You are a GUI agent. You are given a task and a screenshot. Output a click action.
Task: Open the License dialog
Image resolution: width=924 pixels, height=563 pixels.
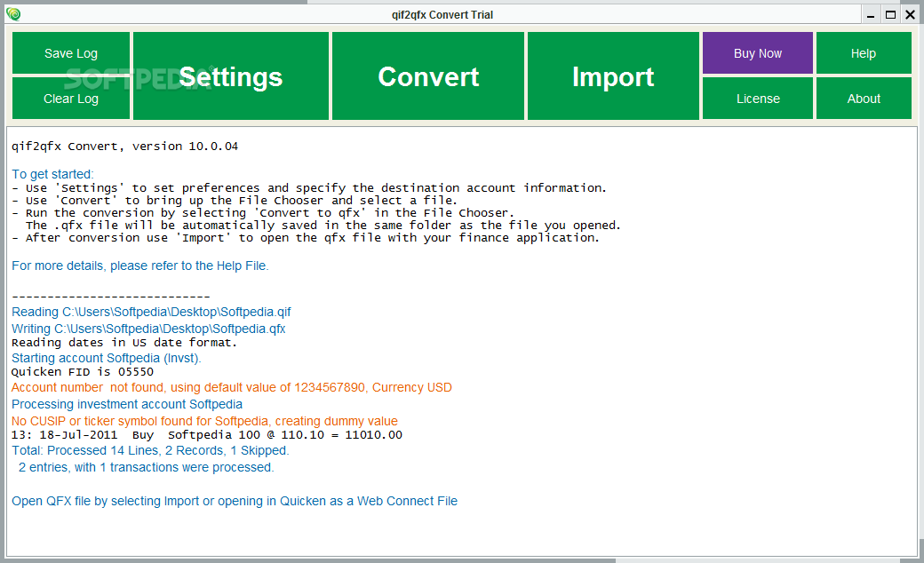pos(758,99)
